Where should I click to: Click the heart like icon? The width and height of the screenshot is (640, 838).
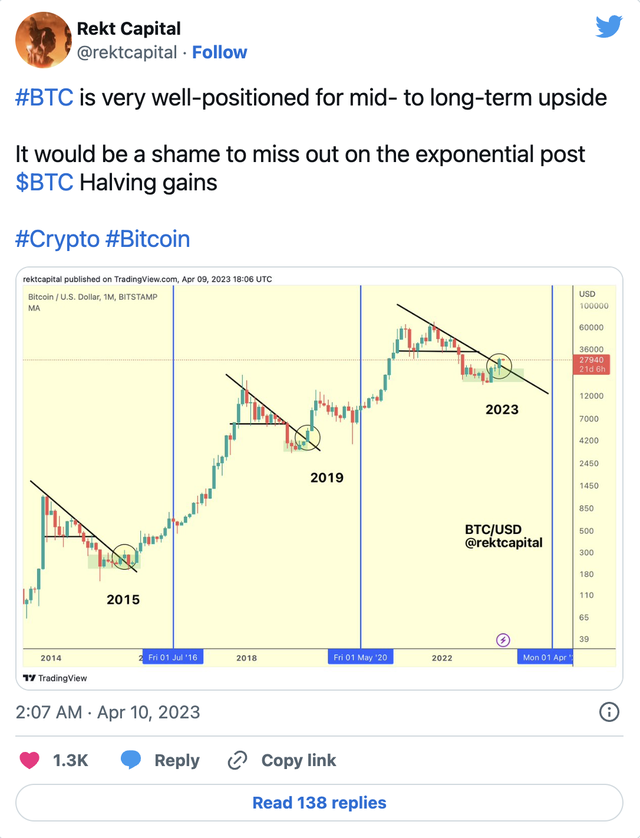[x=31, y=761]
